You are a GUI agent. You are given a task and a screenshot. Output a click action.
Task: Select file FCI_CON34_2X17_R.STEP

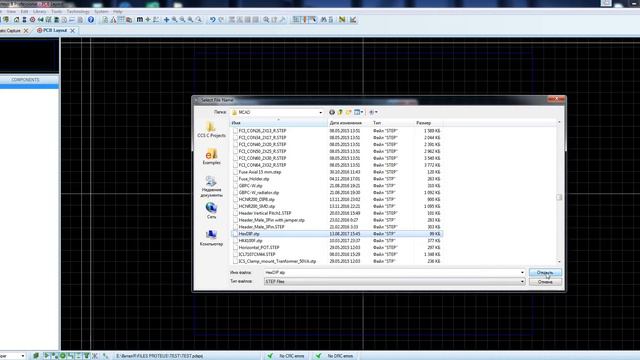point(262,138)
